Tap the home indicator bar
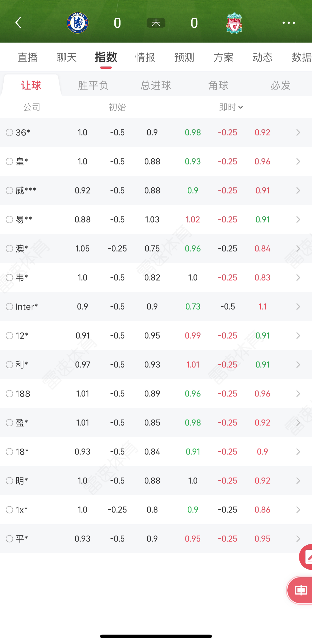 156,636
